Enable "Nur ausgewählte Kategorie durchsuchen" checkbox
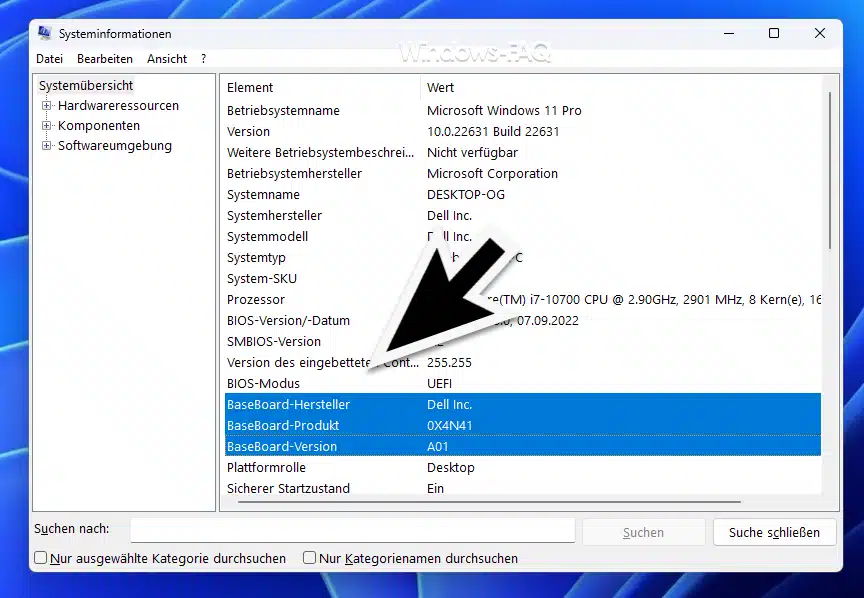Screen dimensions: 864x598 39,557
